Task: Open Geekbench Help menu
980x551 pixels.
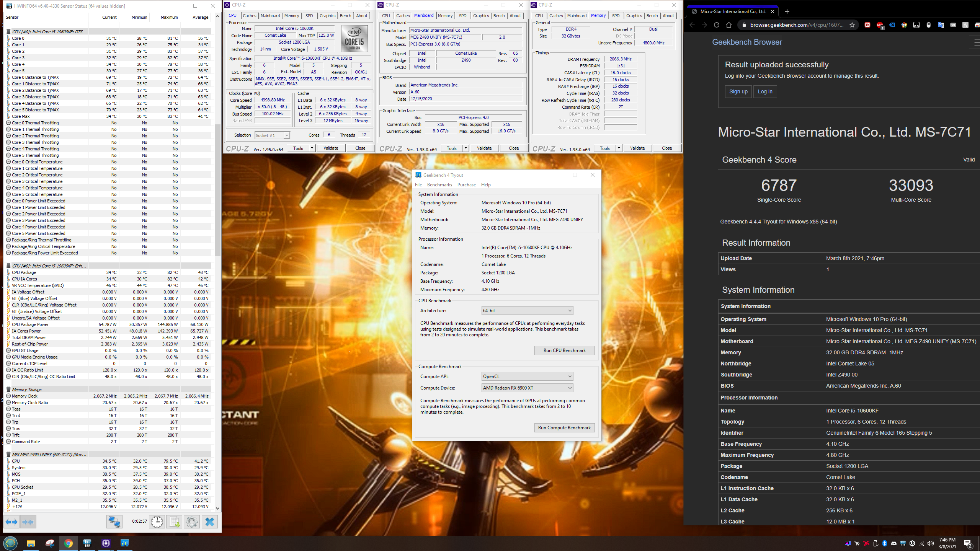Action: pos(486,185)
